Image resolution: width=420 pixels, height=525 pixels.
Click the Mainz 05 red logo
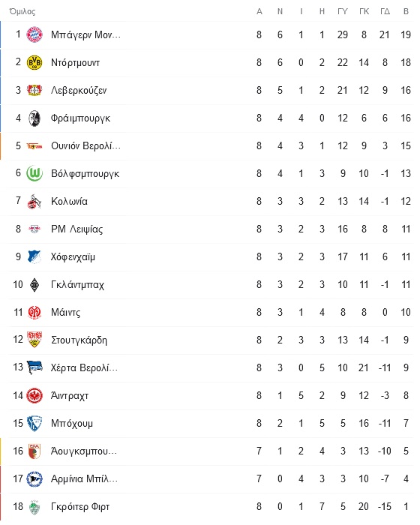[x=34, y=313]
